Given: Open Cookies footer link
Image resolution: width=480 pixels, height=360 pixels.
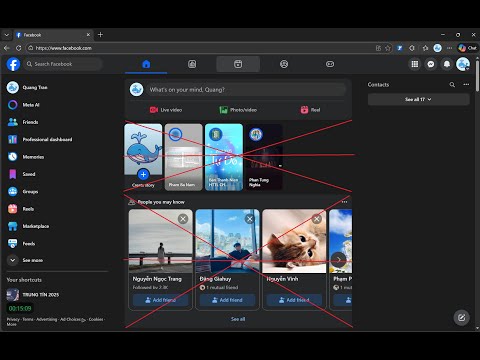Looking at the screenshot, I should coord(96,319).
